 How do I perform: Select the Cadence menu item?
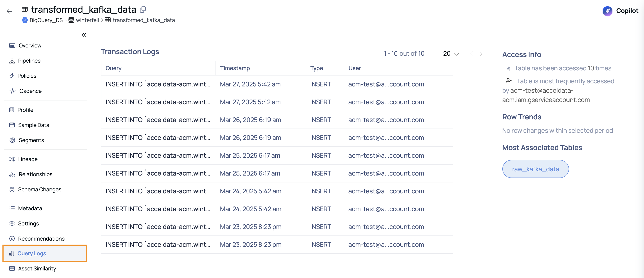(x=30, y=91)
